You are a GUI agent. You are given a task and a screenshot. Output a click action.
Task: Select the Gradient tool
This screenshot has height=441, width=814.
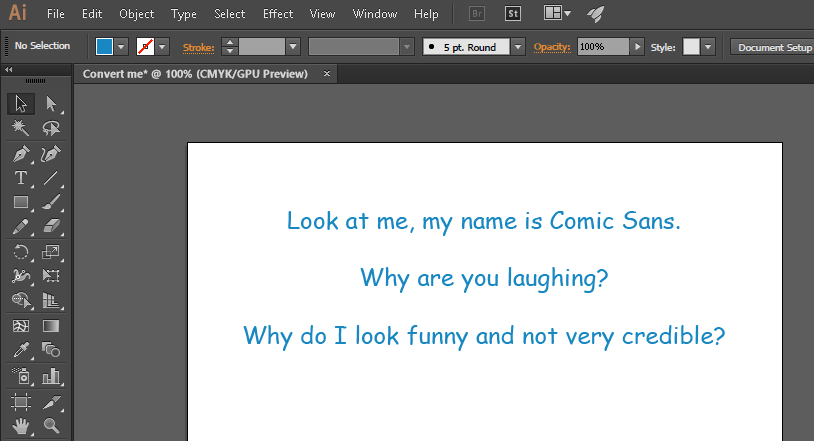point(51,326)
